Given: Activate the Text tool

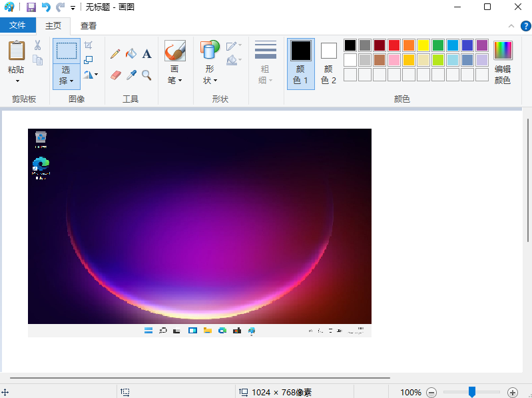Looking at the screenshot, I should (147, 54).
